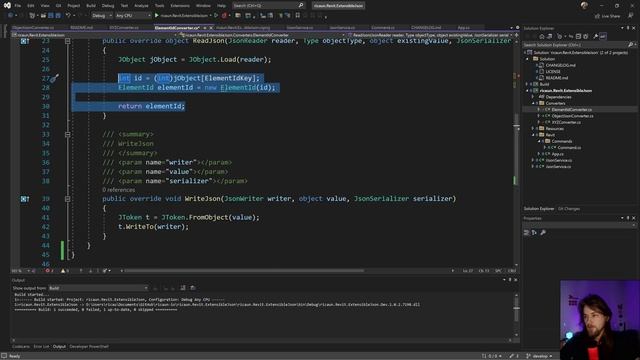This screenshot has width=640, height=360.
Task: Click the red Hot Reload flame icon
Action: (224, 16)
